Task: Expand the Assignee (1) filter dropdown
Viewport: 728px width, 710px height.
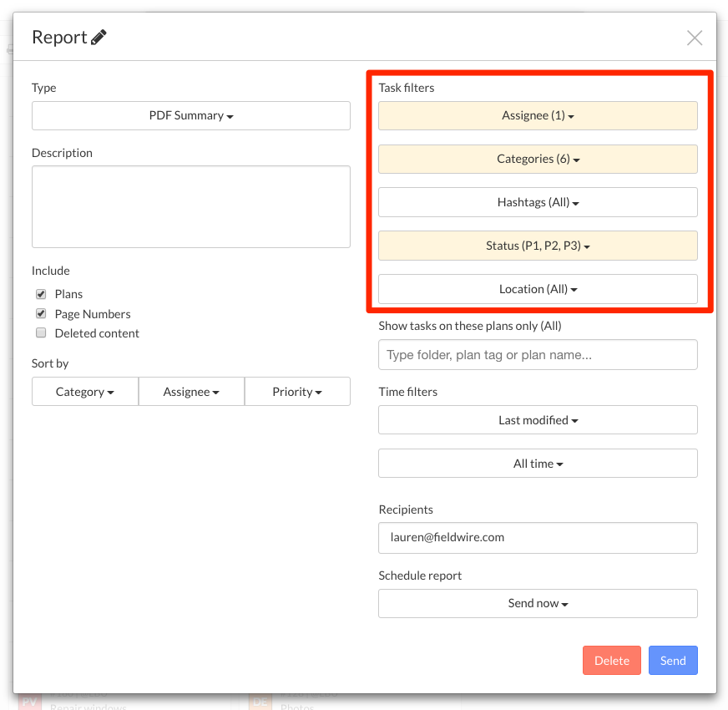Action: point(538,116)
